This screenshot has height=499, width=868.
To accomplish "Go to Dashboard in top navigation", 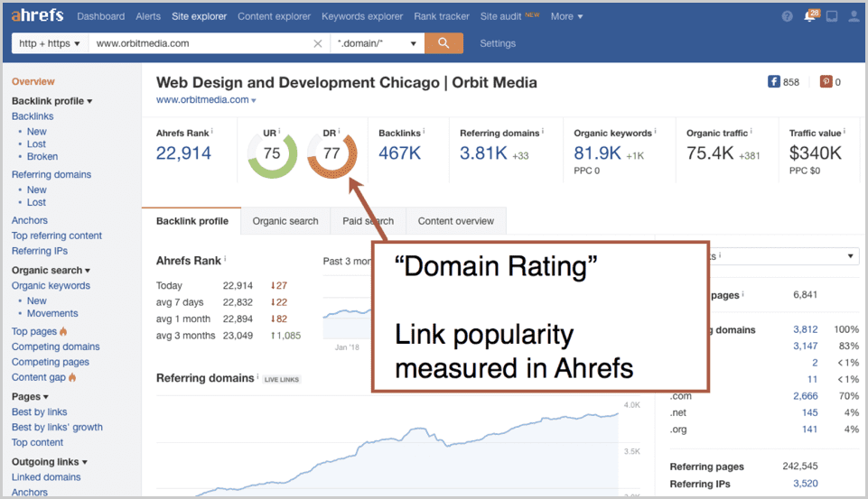I will pos(101,16).
